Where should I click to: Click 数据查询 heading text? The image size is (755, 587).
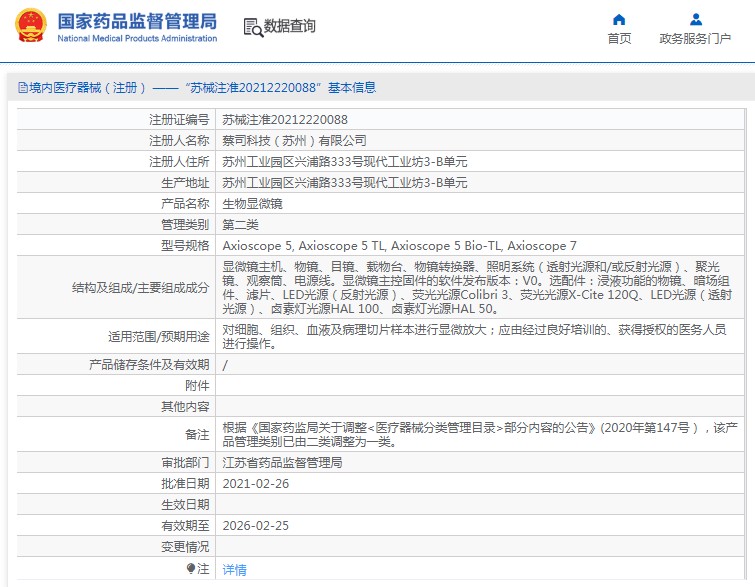[x=289, y=26]
